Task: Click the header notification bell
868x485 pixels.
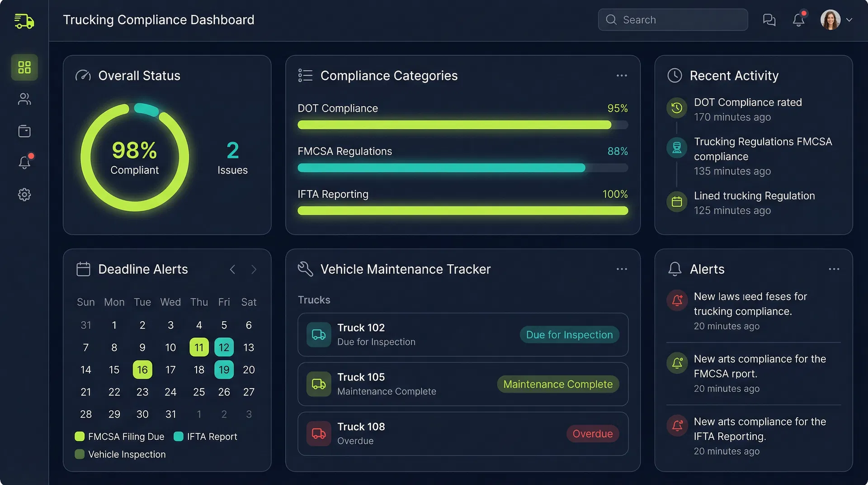Action: pos(798,20)
